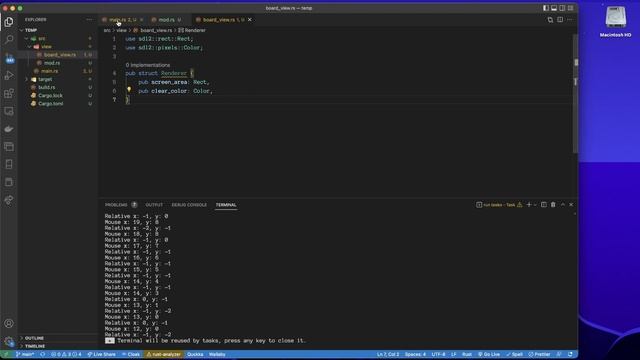Open Source Control view in activity bar
Image resolution: width=640 pixels, height=360 pixels.
9,58
